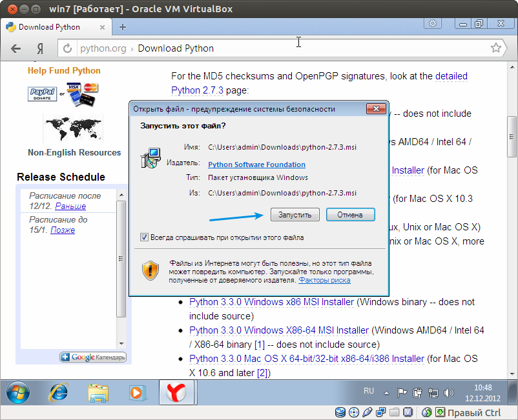
Task: Click the page's vertical scrollbar thumb
Action: (x=512, y=137)
